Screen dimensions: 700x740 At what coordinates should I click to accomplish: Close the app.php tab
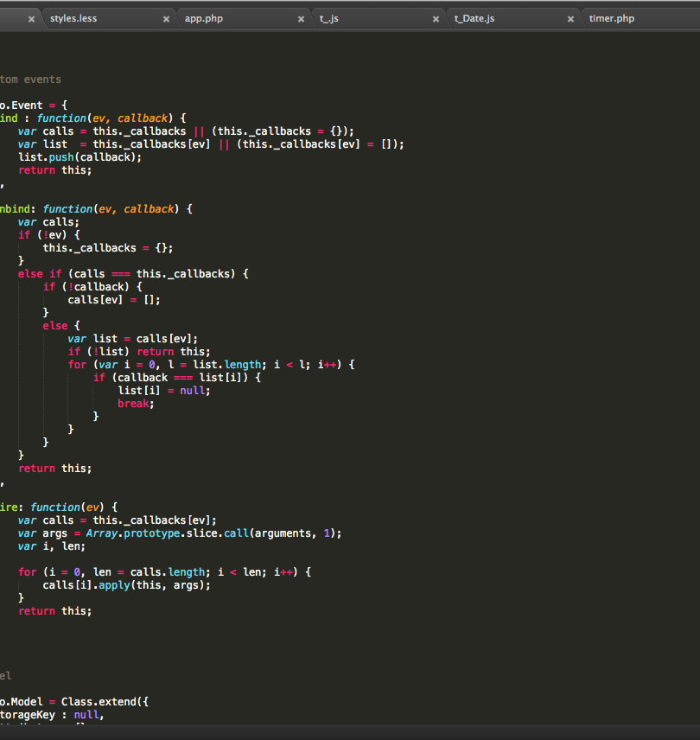pos(301,17)
